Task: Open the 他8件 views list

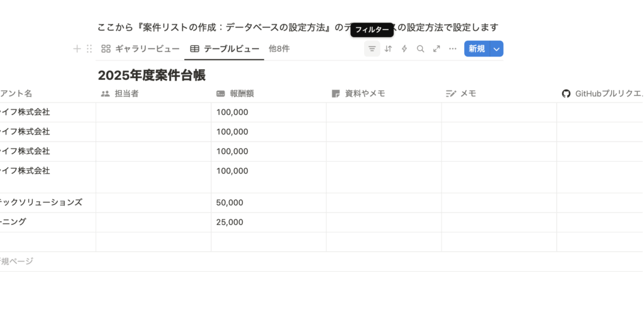Action: click(x=279, y=48)
